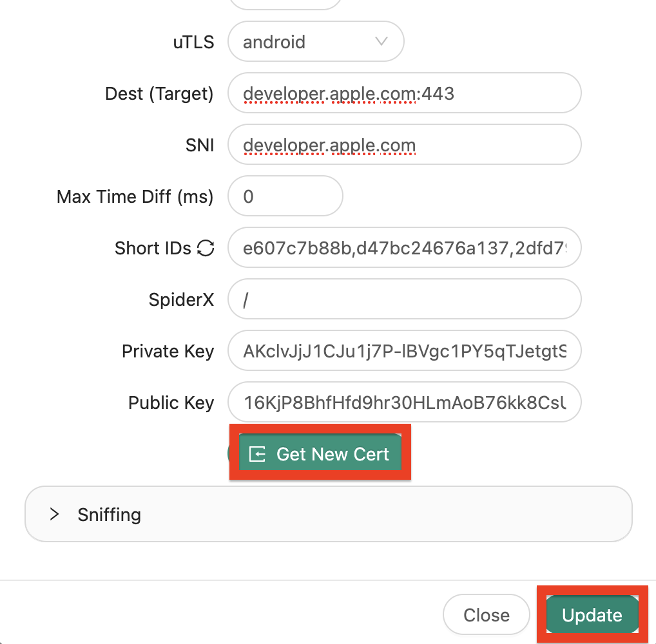Image resolution: width=656 pixels, height=644 pixels.
Task: Click the certificate icon inside Get New Cert button
Action: click(x=257, y=453)
